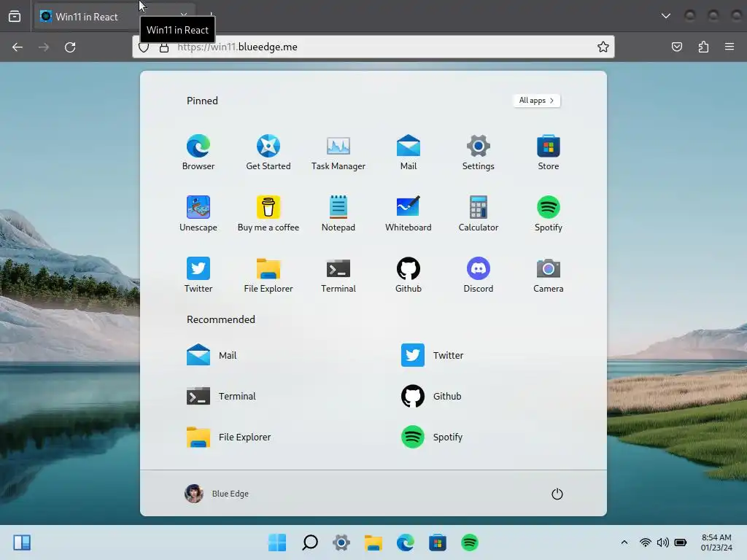Open Spotify under Recommended

point(432,437)
